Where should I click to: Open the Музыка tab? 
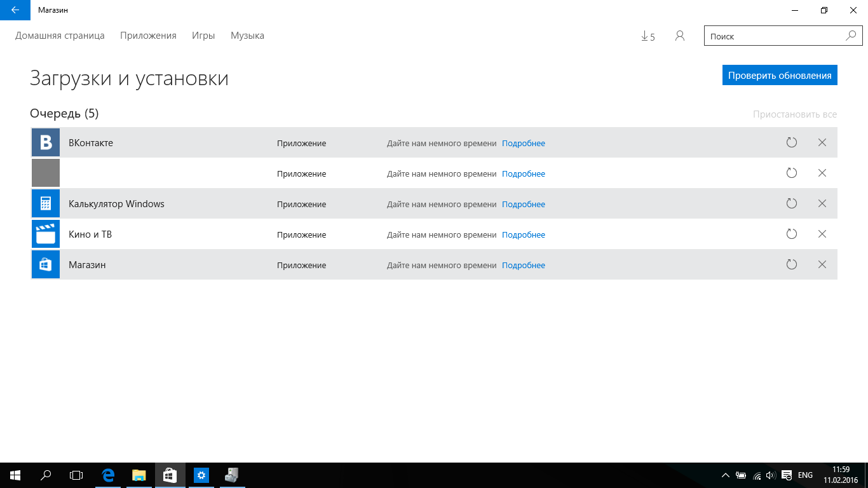click(247, 36)
